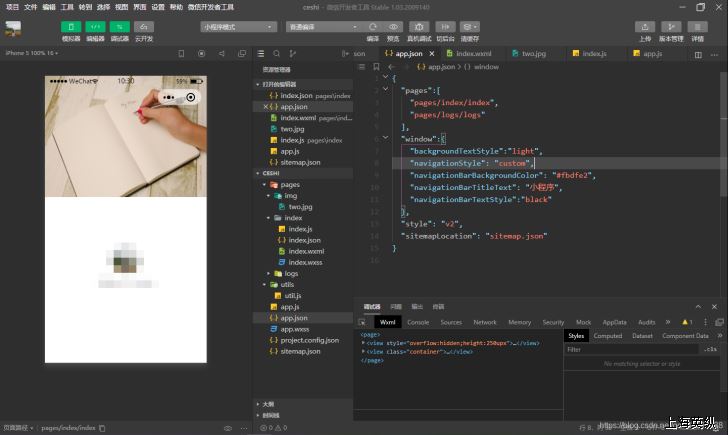The height and width of the screenshot is (435, 728).
Task: Click the capsule close circle button in simulator
Action: click(x=190, y=97)
